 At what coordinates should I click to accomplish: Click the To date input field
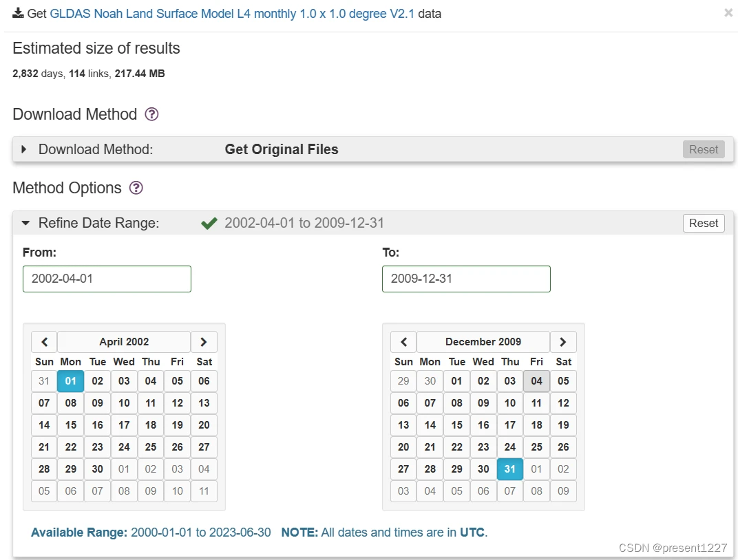466,279
